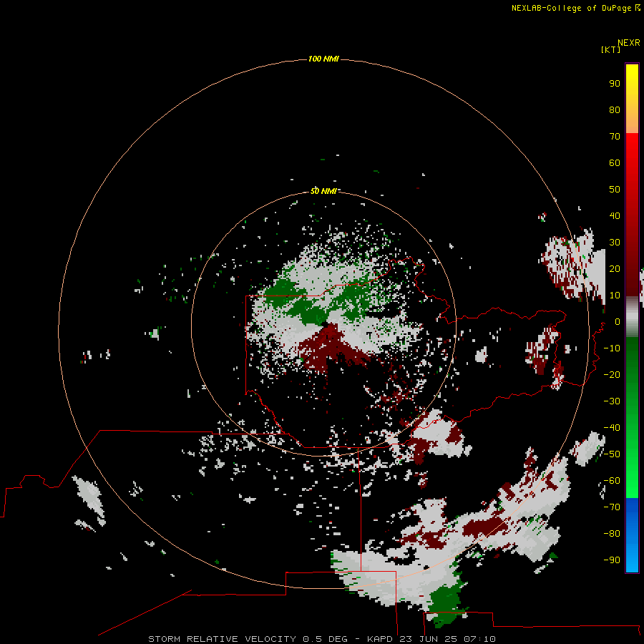Click the positive 80 scale value
Image resolution: width=644 pixels, height=644 pixels.
615,109
